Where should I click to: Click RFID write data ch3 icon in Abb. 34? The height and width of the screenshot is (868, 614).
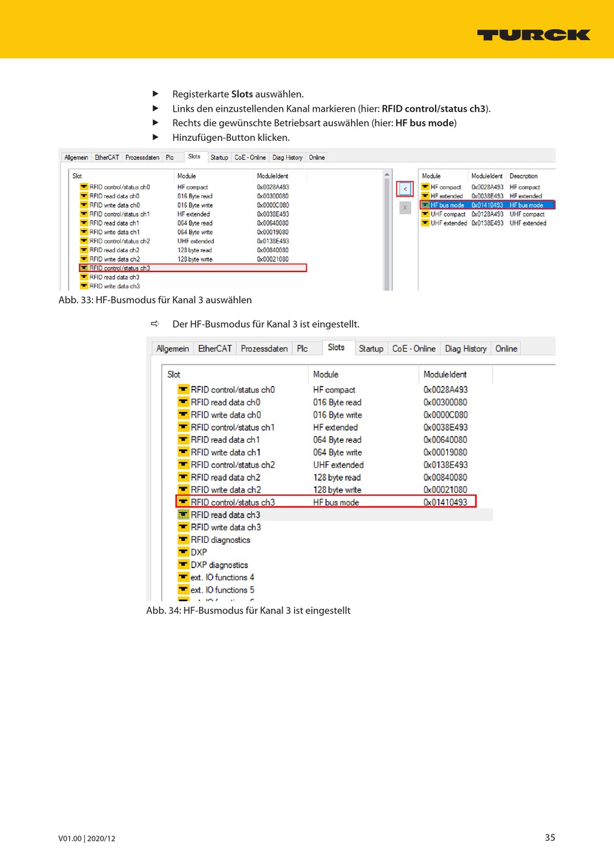[184, 527]
